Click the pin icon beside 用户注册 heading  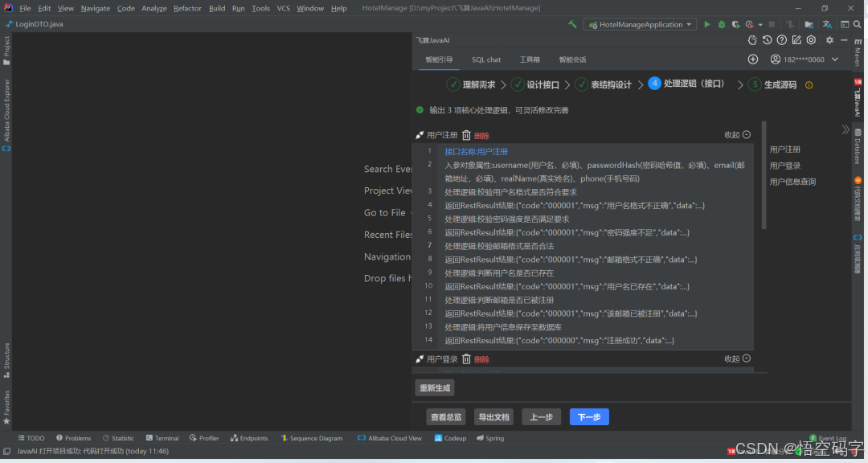coord(420,135)
